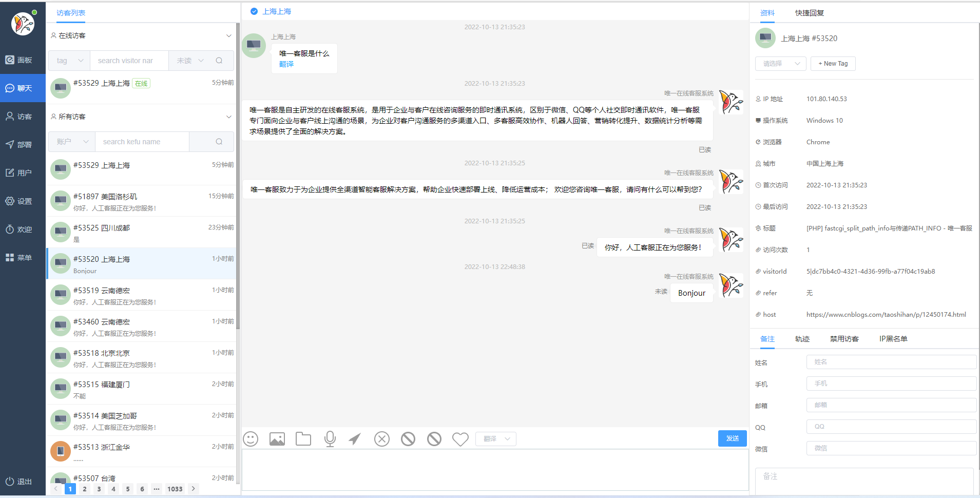Click the image upload icon
This screenshot has width=980, height=498.
point(277,439)
